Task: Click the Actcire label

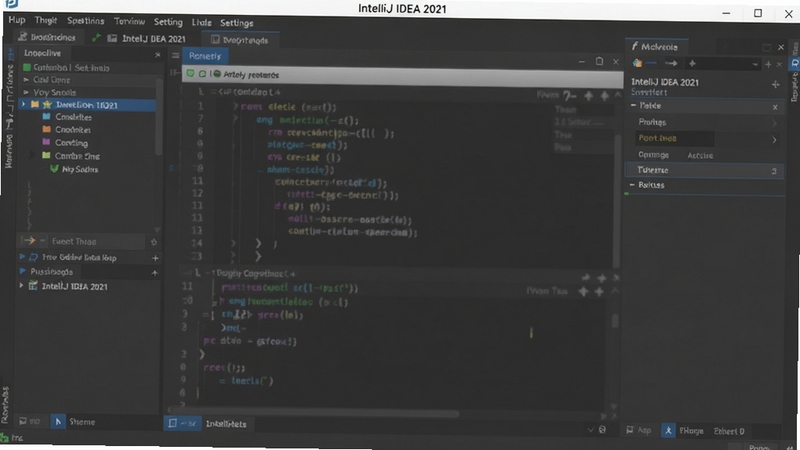Action: coord(700,156)
